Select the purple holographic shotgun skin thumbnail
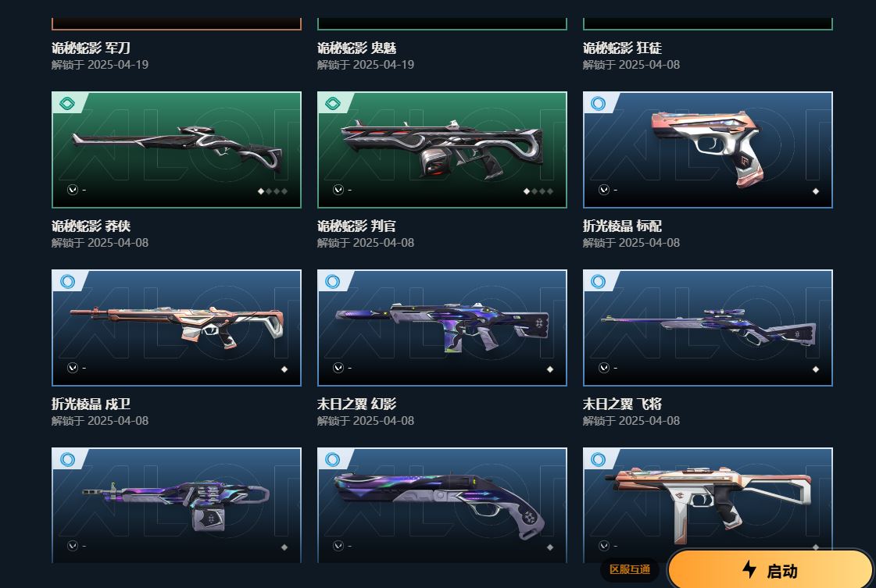Screen dimensions: 876x588 coord(442,504)
